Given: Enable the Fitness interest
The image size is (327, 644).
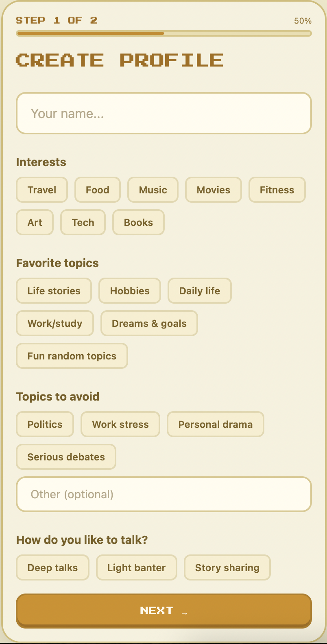Looking at the screenshot, I should pos(277,190).
